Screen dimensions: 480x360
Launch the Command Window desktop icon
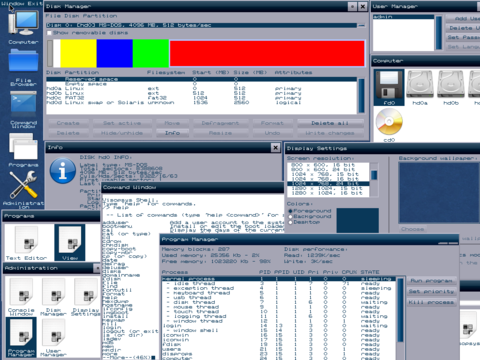[23, 110]
